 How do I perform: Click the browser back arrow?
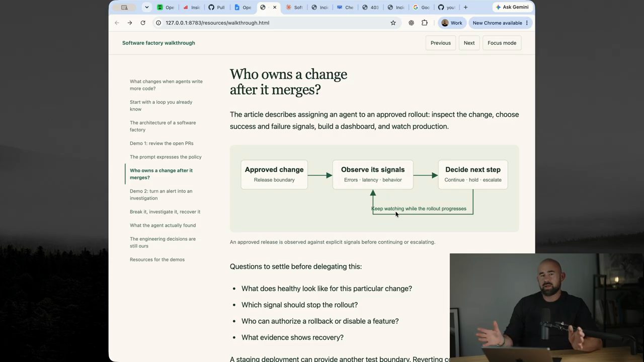117,23
